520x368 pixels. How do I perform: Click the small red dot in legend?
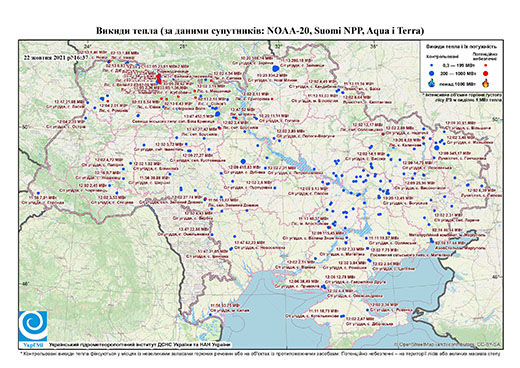click(x=485, y=66)
